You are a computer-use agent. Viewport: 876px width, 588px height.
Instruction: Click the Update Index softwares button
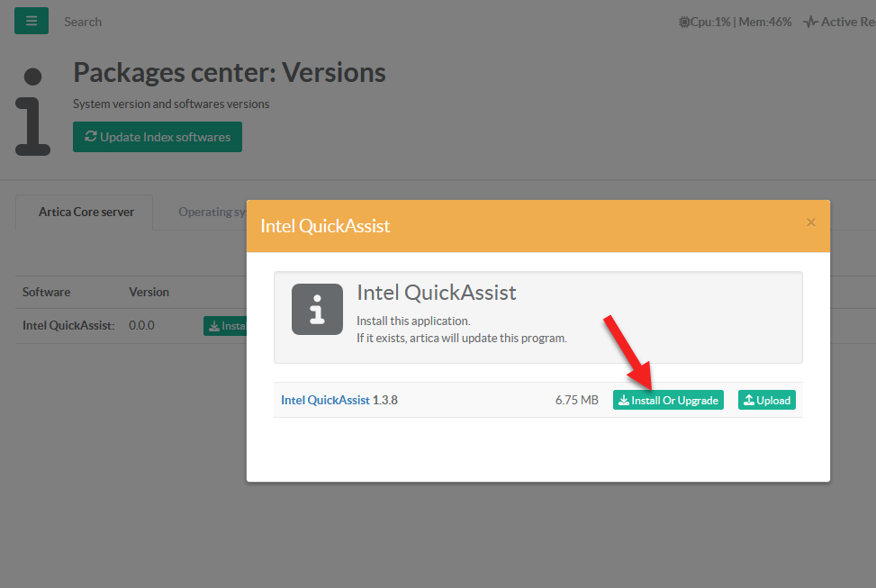point(158,137)
